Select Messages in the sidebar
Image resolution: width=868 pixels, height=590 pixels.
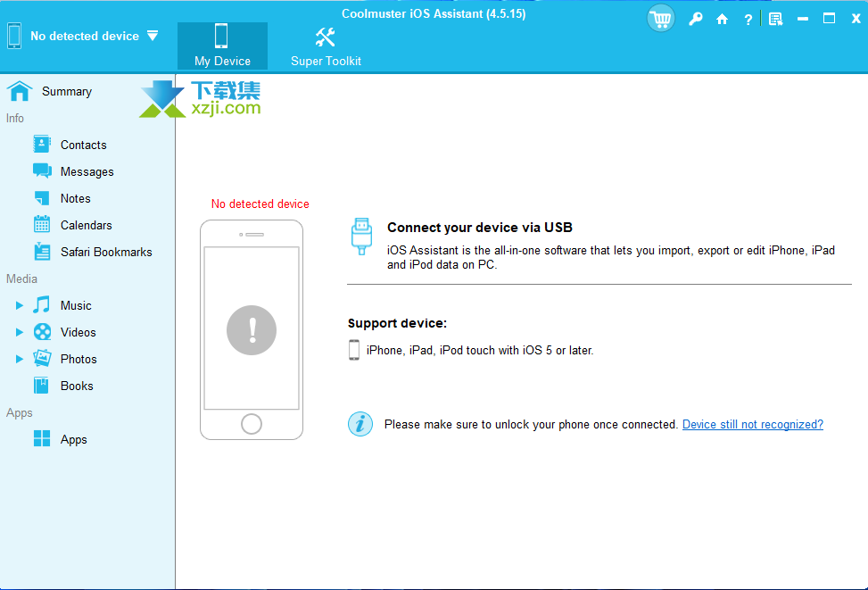tap(87, 171)
